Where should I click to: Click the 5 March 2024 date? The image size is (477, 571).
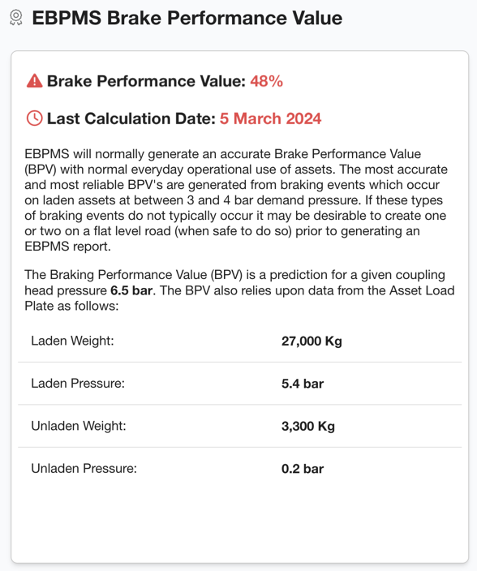tap(271, 119)
